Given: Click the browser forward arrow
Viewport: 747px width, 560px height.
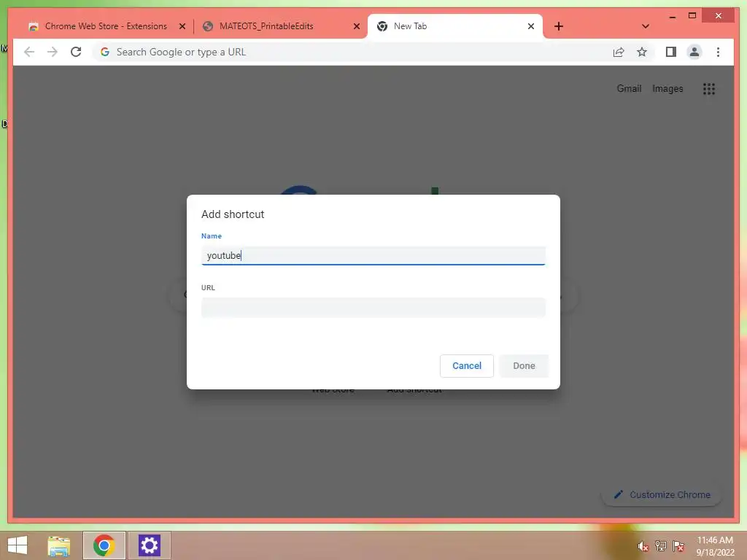Looking at the screenshot, I should [x=53, y=52].
